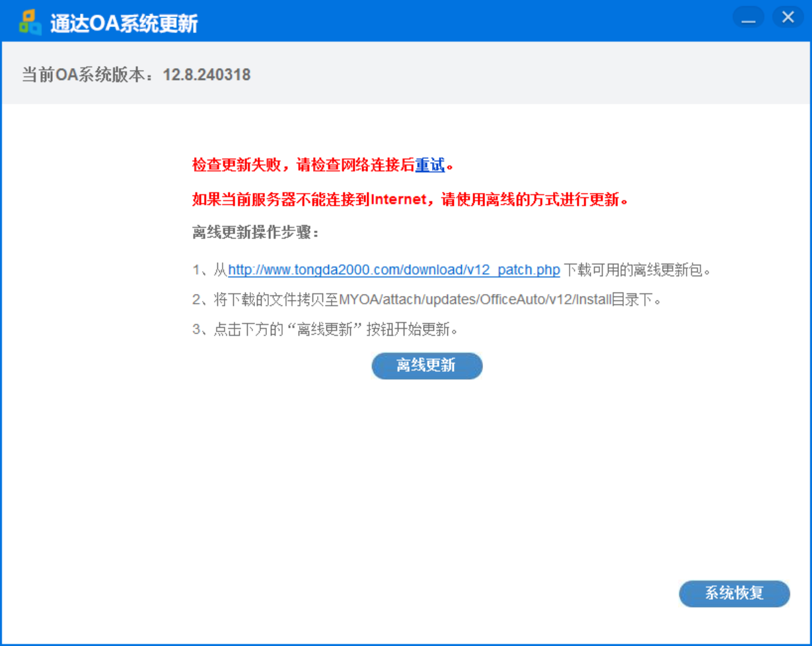Click the version number 12.8.240318
Screen dimensions: 812x646
click(x=207, y=75)
